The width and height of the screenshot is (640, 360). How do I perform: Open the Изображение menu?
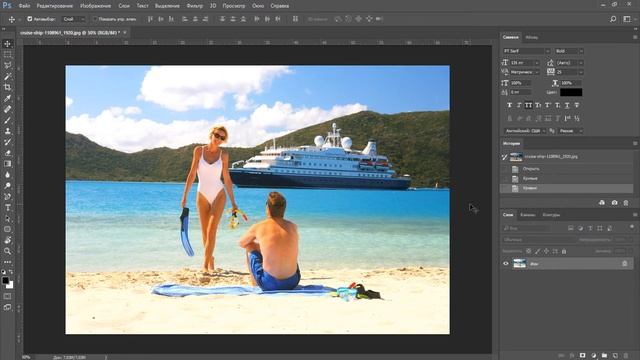(x=96, y=6)
